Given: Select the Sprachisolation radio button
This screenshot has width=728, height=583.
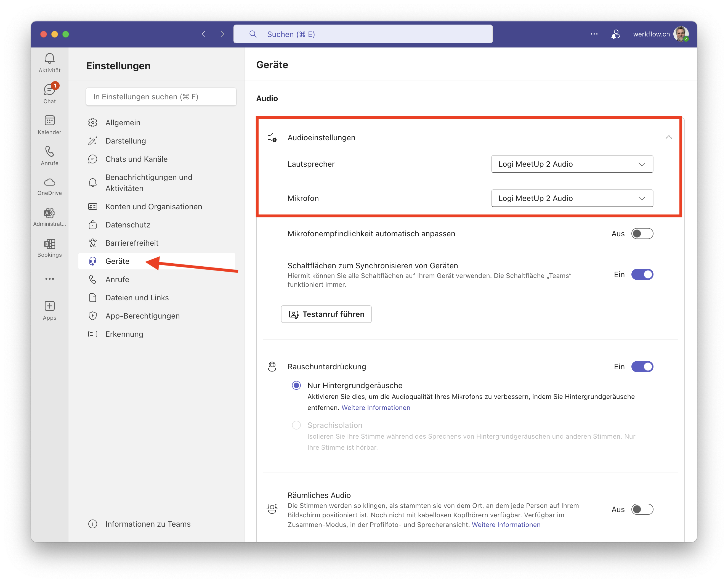Looking at the screenshot, I should (296, 425).
